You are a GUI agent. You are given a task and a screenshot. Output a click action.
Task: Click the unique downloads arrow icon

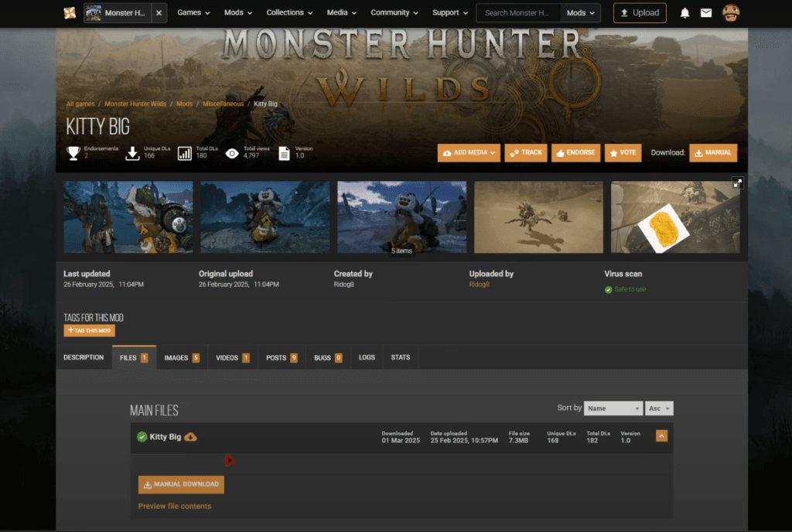132,153
